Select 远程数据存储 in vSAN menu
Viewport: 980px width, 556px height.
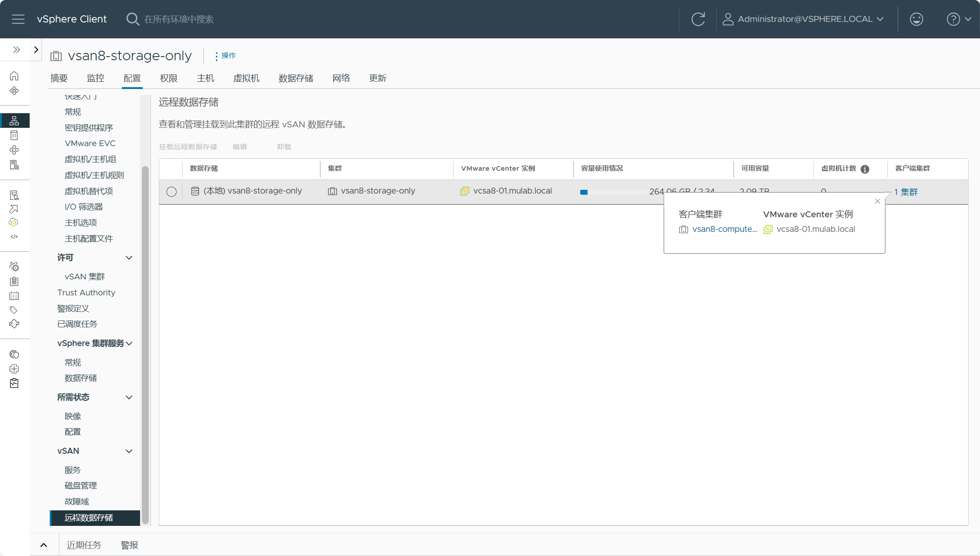(95, 518)
